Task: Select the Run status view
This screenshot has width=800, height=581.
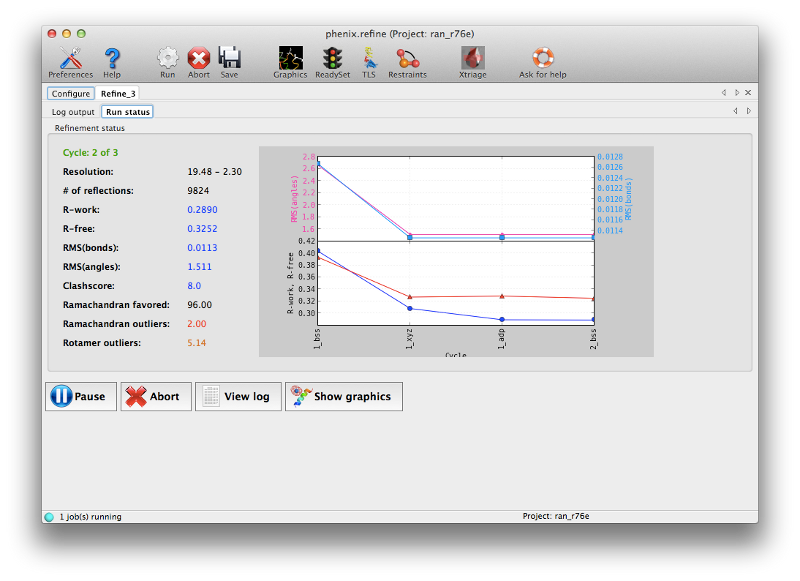Action: 126,111
